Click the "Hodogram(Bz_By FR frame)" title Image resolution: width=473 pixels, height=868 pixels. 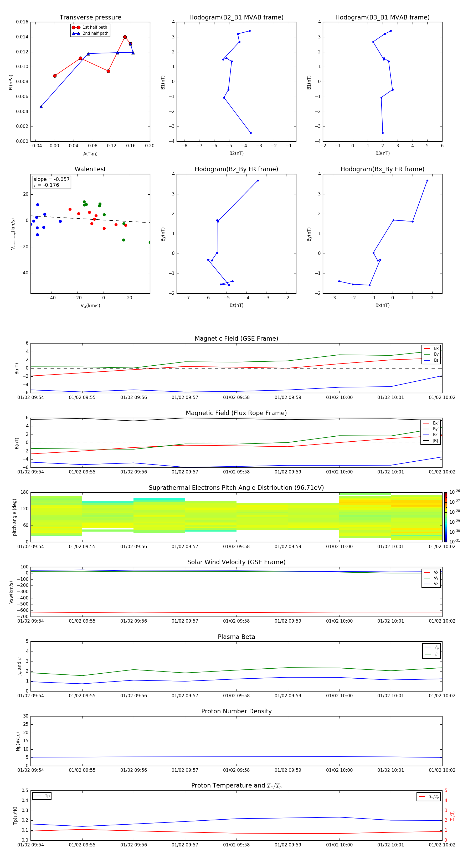click(236, 169)
